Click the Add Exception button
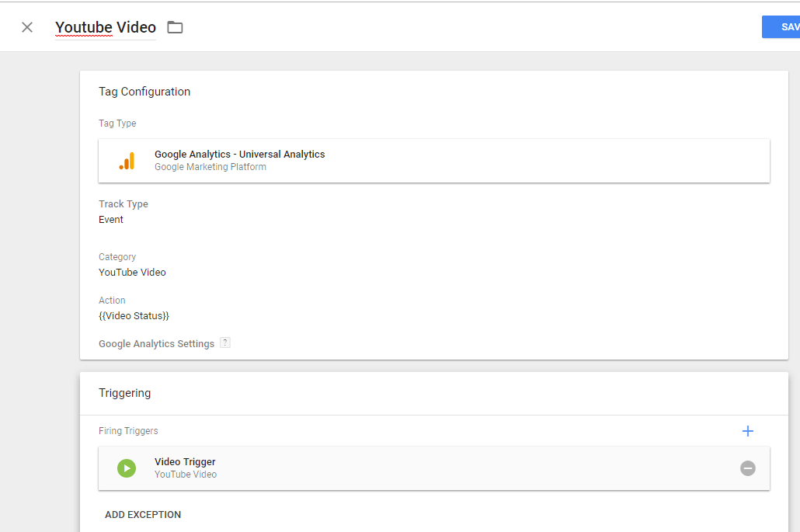800x532 pixels. 143,515
